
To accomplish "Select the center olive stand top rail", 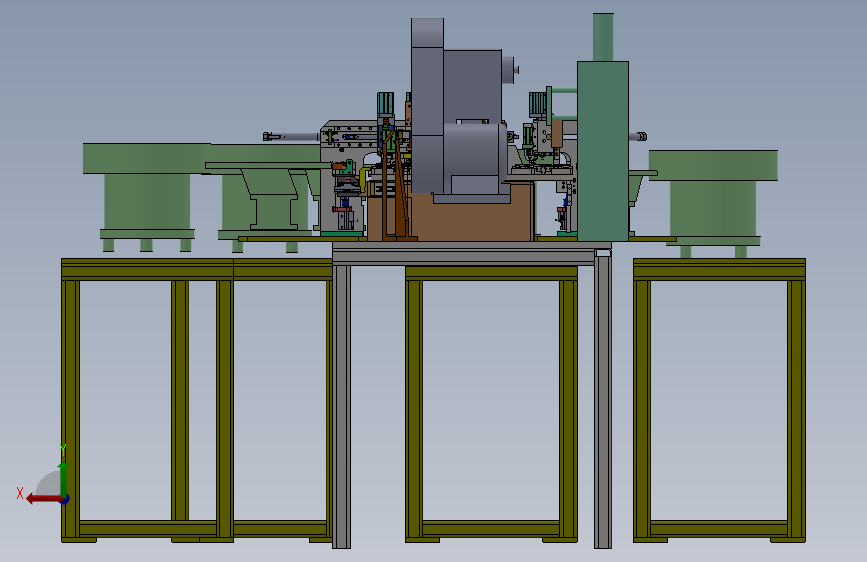I will click(492, 273).
